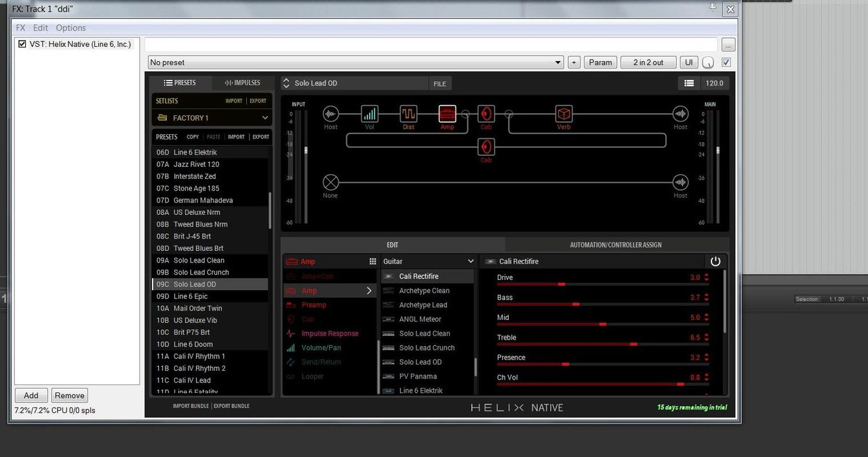Image resolution: width=868 pixels, height=457 pixels.
Task: Click the Remove FX button
Action: coord(70,395)
